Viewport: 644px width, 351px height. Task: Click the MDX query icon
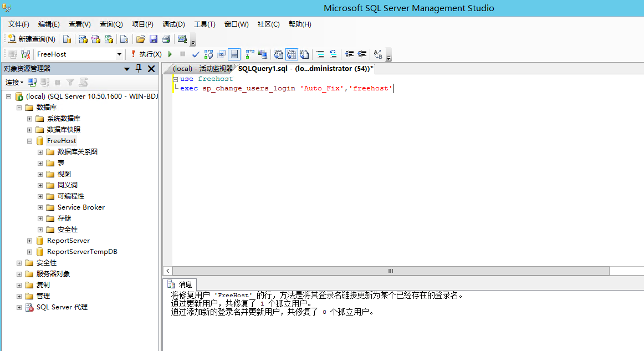(83, 39)
